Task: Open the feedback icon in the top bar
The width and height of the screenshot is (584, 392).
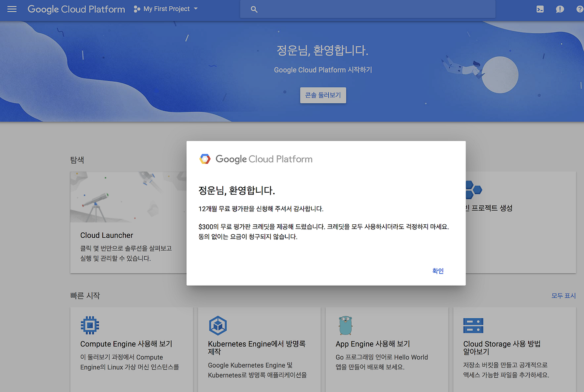Action: tap(559, 9)
